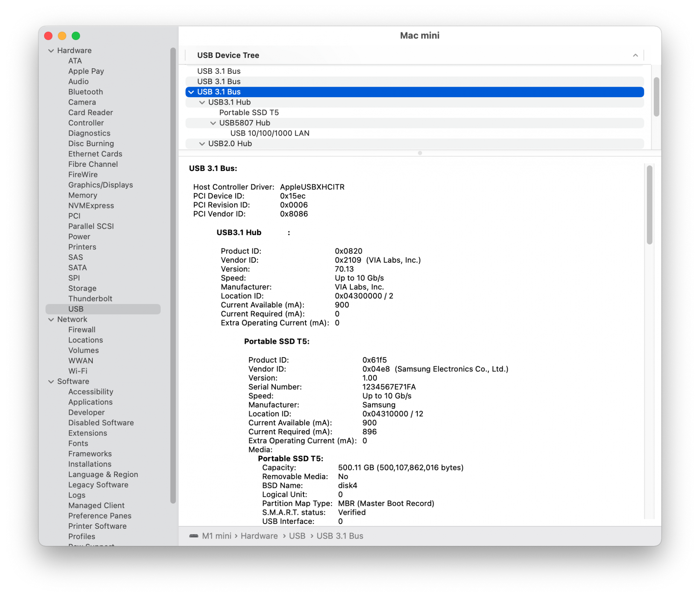Collapse the Network section chevron
This screenshot has width=700, height=597.
click(x=51, y=319)
